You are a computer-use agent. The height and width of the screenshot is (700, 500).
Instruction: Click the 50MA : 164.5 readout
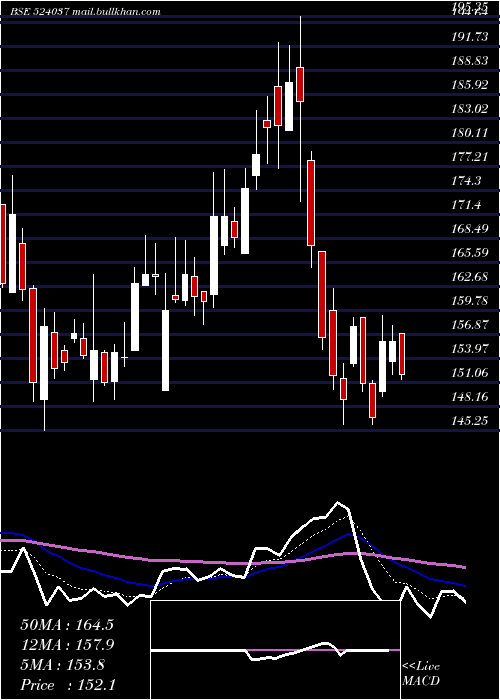67,625
